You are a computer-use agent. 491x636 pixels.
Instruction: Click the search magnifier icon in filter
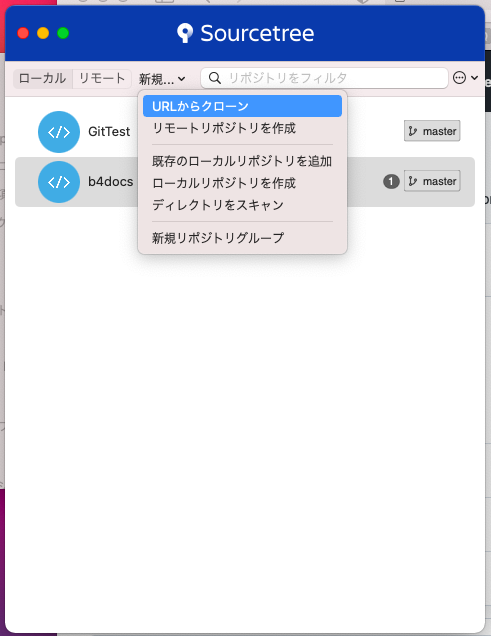[x=215, y=78]
